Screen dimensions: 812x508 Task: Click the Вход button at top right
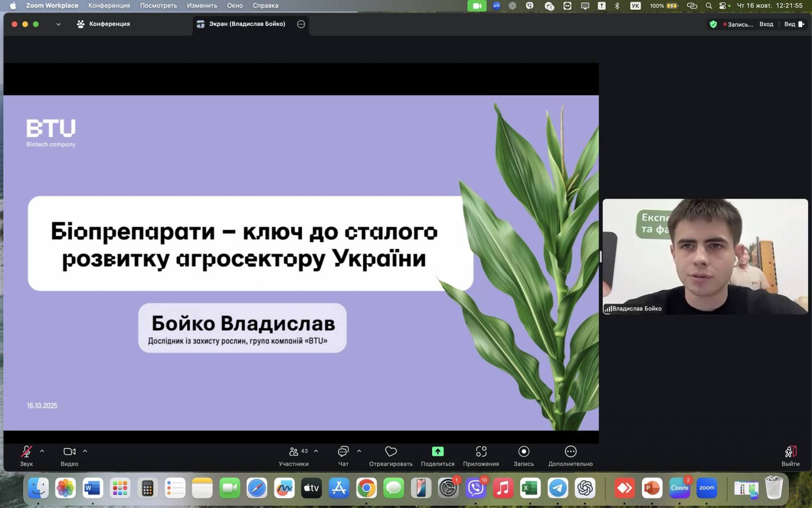[x=766, y=24]
